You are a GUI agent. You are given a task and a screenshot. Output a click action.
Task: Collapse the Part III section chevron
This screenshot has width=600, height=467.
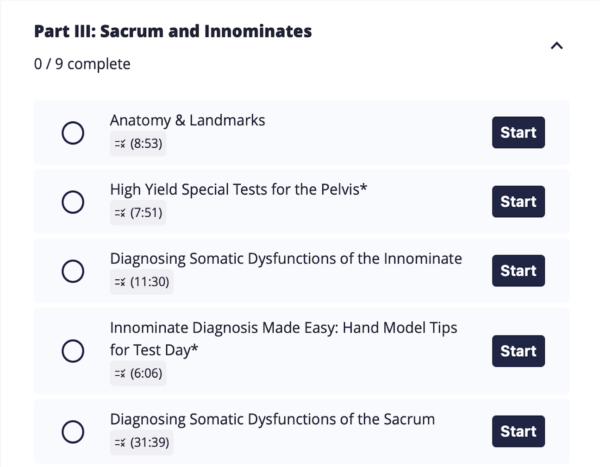(556, 46)
